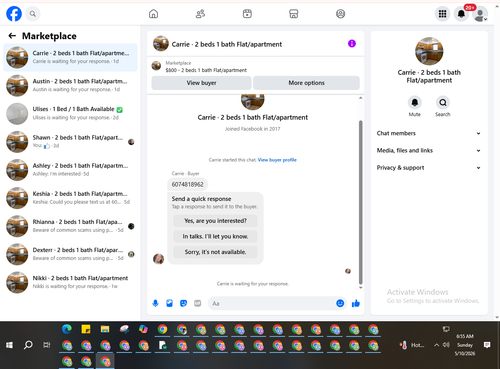500x369 pixels.
Task: Open the Watch video icon
Action: pos(247,14)
